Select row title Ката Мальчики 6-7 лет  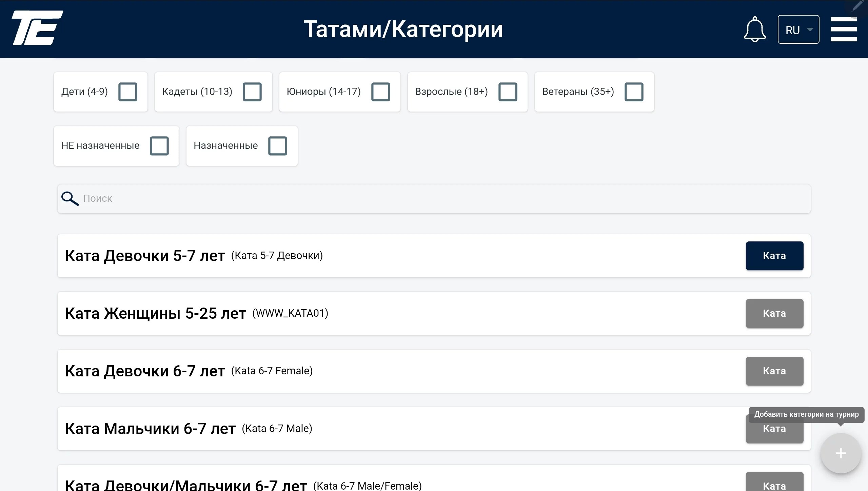point(150,429)
